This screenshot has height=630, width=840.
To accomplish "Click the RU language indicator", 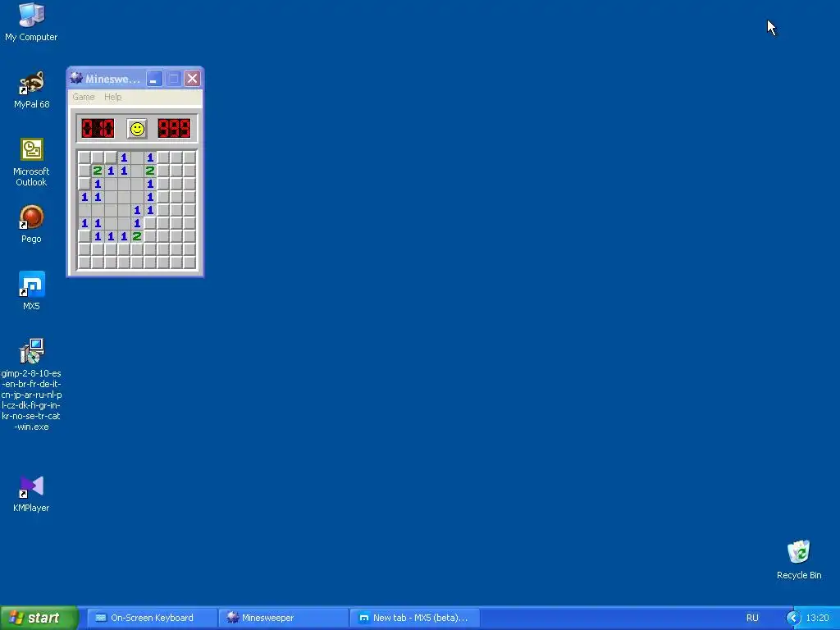I will (752, 618).
